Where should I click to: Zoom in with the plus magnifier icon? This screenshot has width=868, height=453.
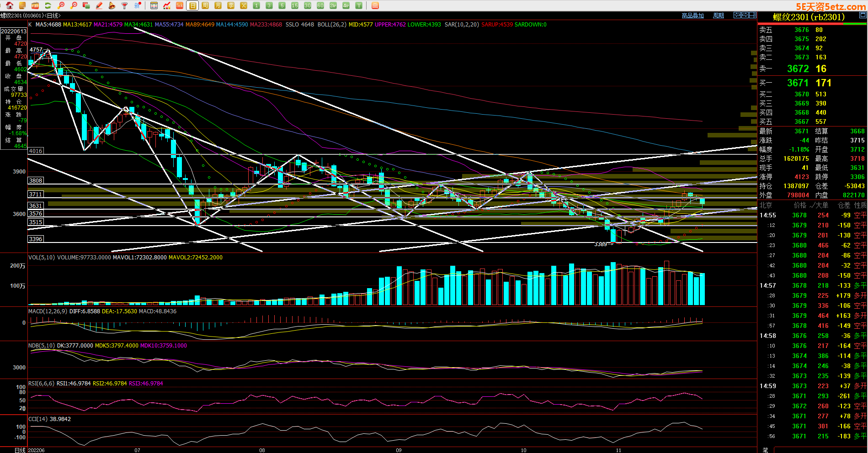click(61, 5)
